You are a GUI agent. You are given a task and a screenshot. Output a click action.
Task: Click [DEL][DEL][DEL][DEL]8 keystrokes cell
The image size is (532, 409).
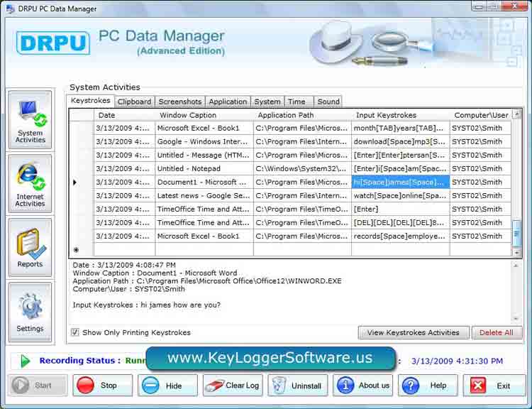pyautogui.click(x=400, y=222)
